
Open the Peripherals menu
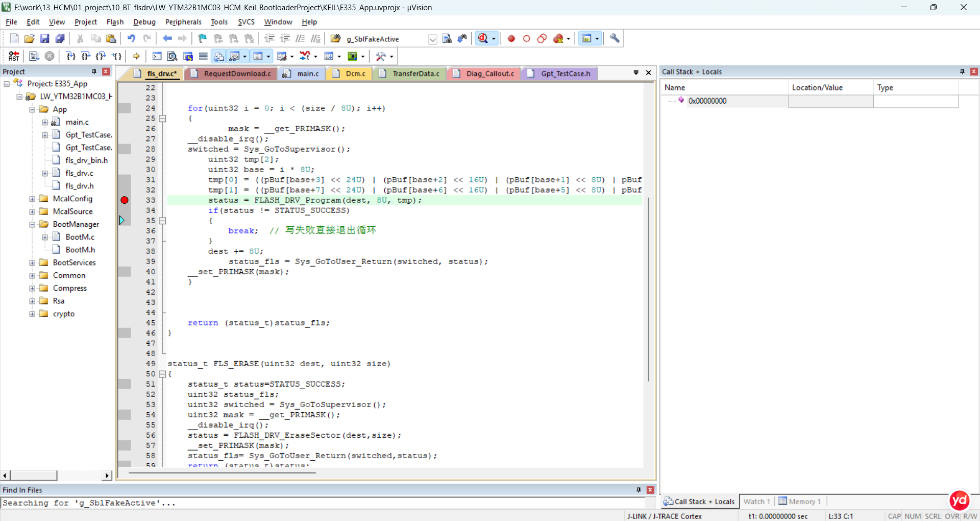pos(183,22)
